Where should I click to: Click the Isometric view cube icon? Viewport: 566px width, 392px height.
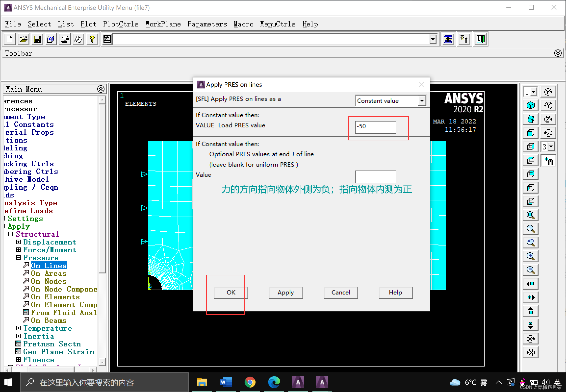531,105
